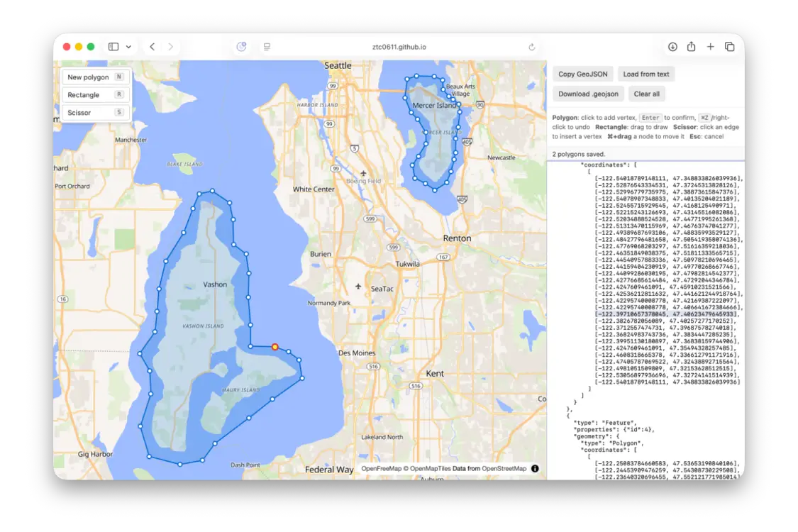Open a new tab with the plus icon

click(x=711, y=47)
